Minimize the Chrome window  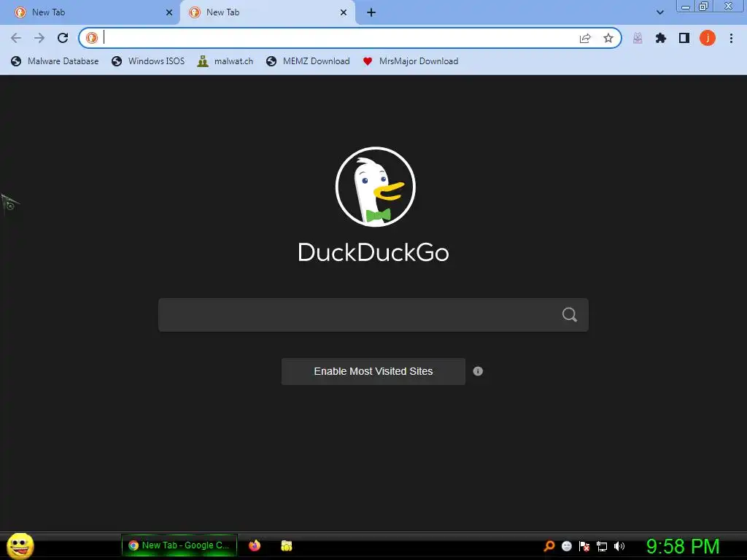pos(686,6)
